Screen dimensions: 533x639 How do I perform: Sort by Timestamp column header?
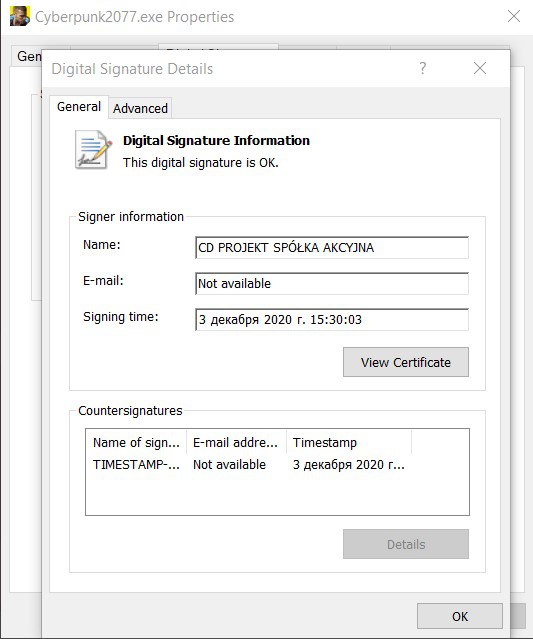pos(349,442)
